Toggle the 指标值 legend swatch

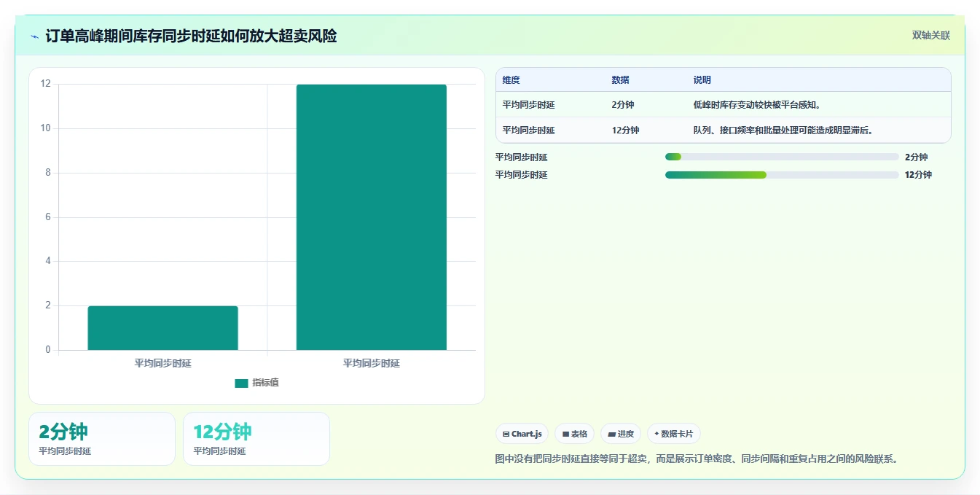click(x=241, y=383)
